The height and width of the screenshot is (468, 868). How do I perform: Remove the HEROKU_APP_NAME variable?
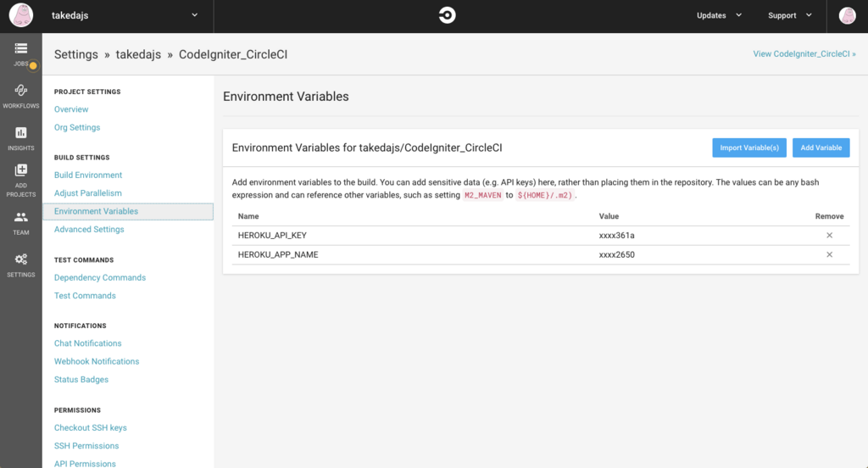[829, 254]
